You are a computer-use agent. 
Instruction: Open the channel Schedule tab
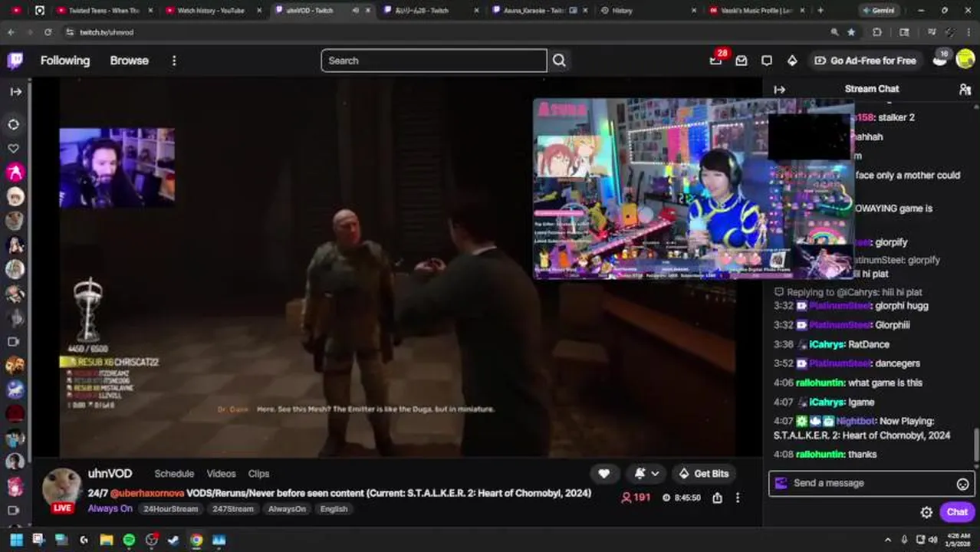point(174,474)
